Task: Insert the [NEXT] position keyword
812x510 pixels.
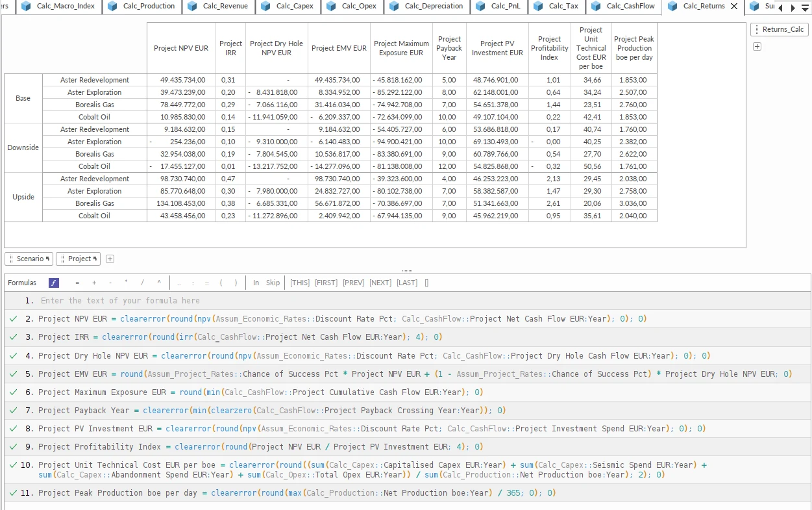Action: pyautogui.click(x=380, y=283)
